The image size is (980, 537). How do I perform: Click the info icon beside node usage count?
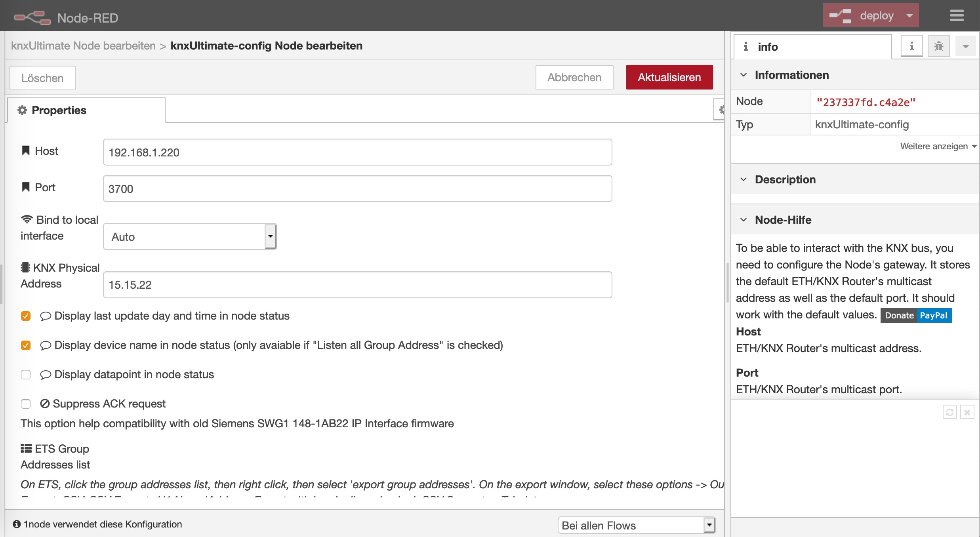(17, 524)
